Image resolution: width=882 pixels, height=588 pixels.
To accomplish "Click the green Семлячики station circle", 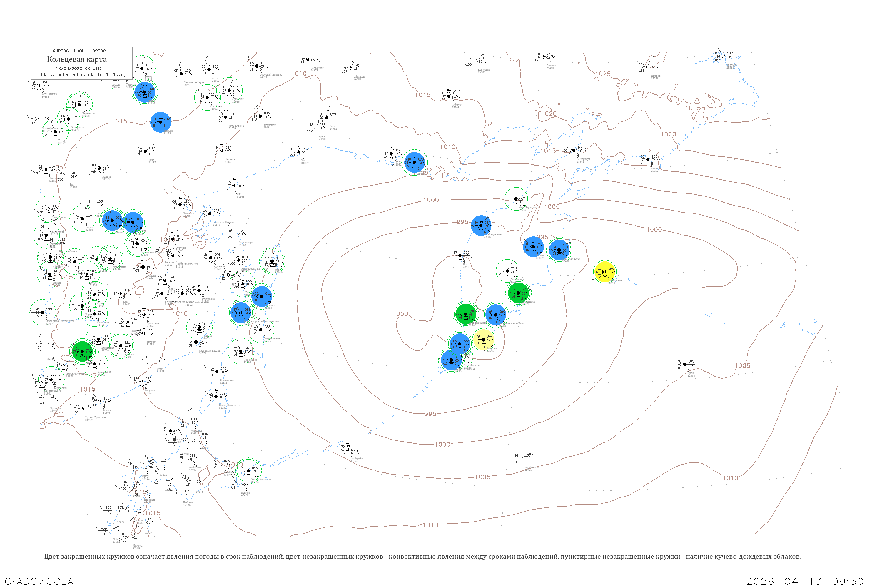I will (x=518, y=293).
